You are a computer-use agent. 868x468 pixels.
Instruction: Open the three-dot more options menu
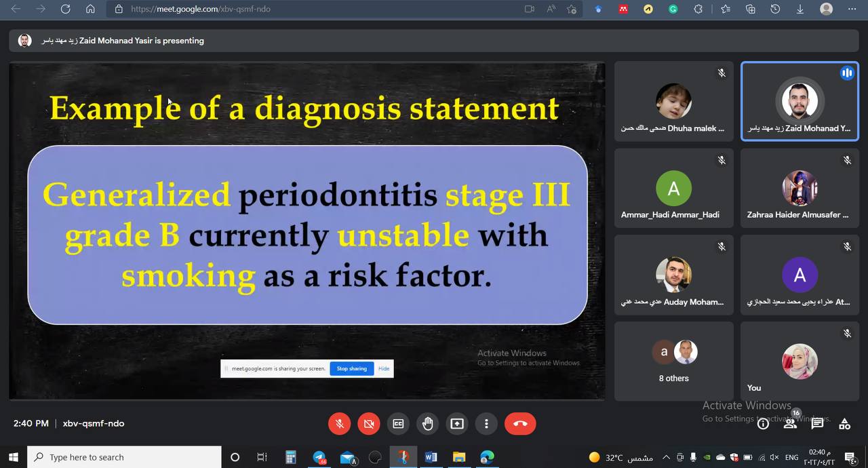tap(486, 424)
